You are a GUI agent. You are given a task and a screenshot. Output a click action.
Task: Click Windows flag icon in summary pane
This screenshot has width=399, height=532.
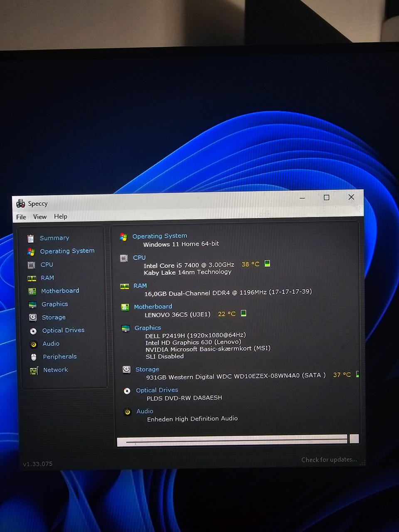(123, 237)
